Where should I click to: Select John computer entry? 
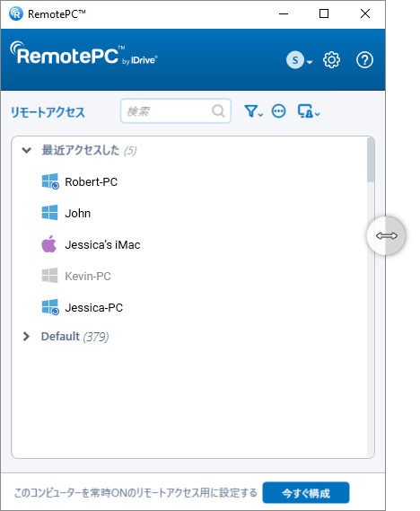point(78,213)
